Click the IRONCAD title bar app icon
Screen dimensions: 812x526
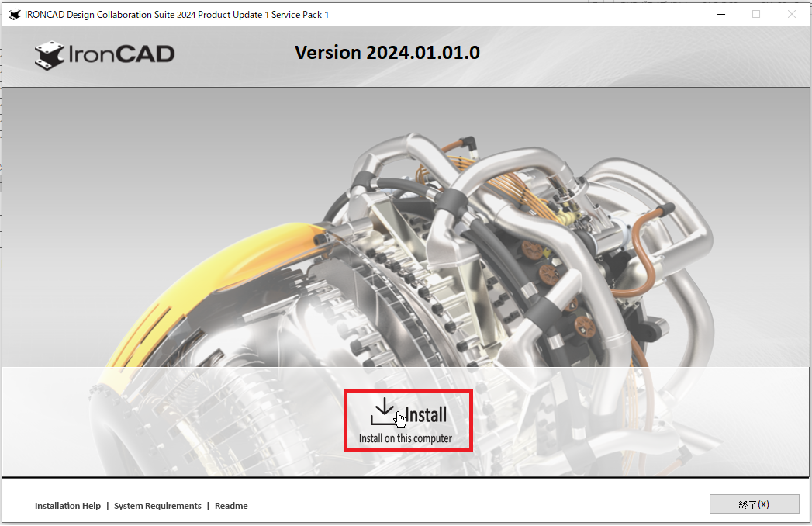coord(15,15)
